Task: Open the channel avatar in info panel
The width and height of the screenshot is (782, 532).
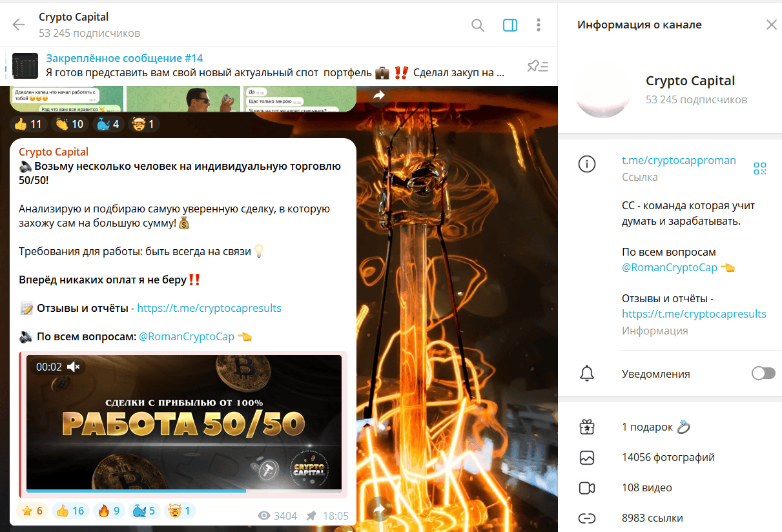Action: point(602,90)
